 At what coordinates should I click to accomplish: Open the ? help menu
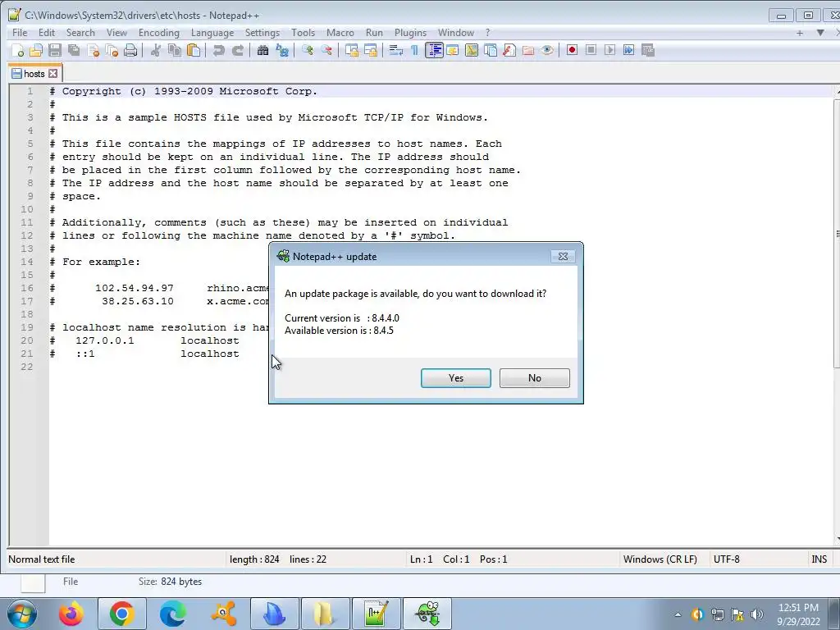(x=487, y=33)
